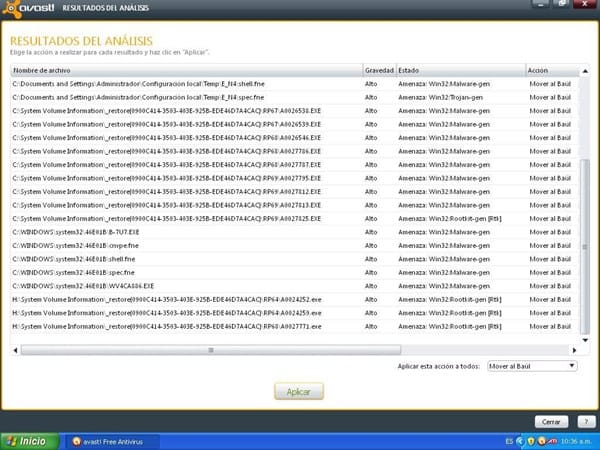The height and width of the screenshot is (450, 600).
Task: Click horizontal scrollbar left arrow
Action: pos(15,350)
